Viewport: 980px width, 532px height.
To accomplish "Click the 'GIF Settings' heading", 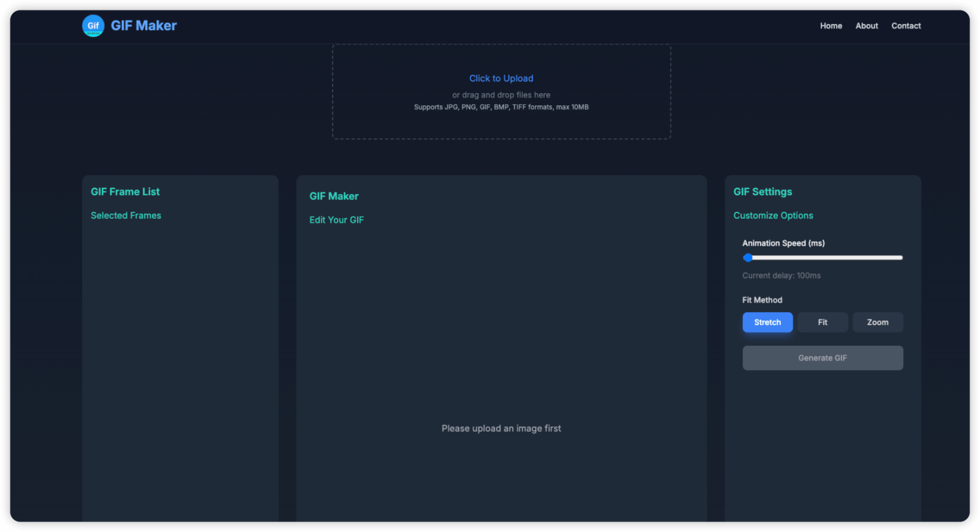I will 763,192.
